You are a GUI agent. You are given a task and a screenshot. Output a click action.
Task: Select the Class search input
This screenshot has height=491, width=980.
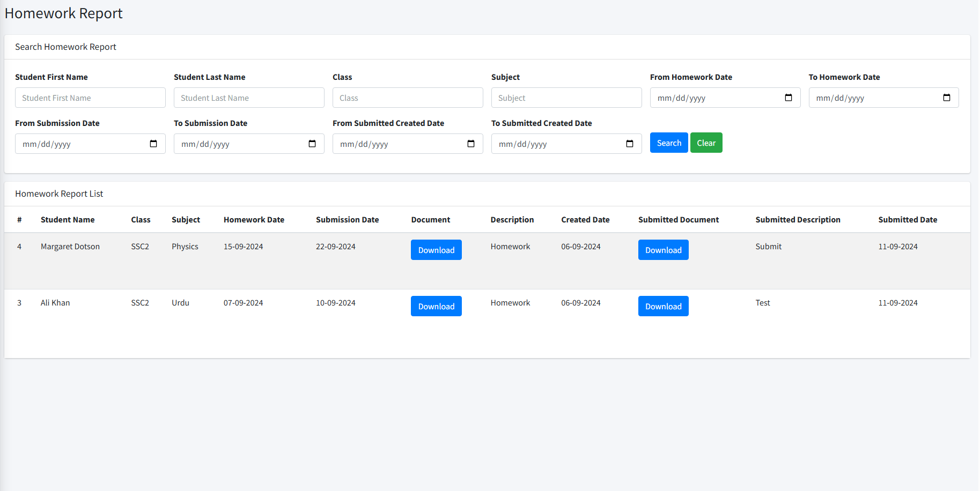408,98
